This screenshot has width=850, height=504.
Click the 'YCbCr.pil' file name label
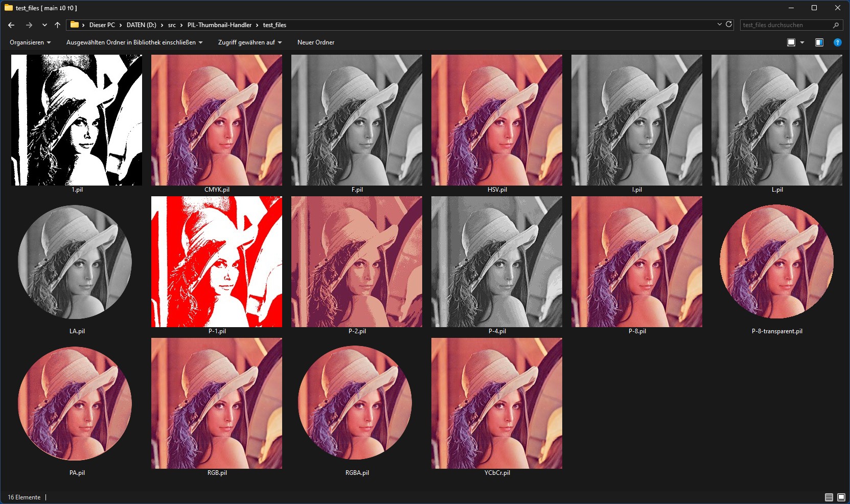click(x=497, y=473)
